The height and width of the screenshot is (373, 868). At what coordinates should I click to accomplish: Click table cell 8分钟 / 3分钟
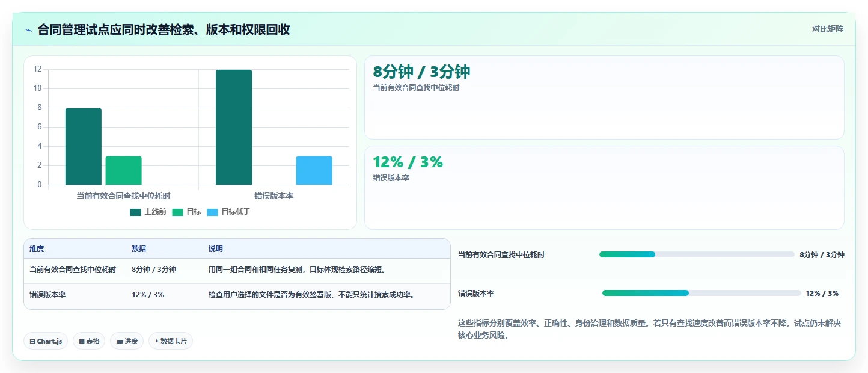coord(154,270)
